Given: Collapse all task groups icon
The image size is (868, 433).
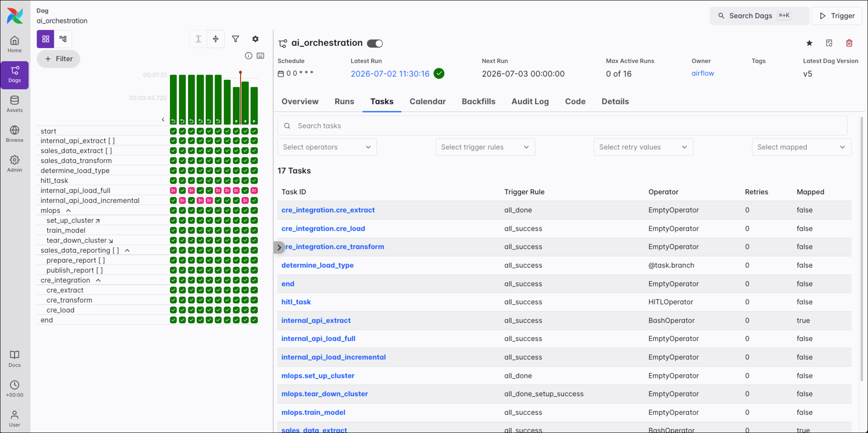Looking at the screenshot, I should (215, 39).
